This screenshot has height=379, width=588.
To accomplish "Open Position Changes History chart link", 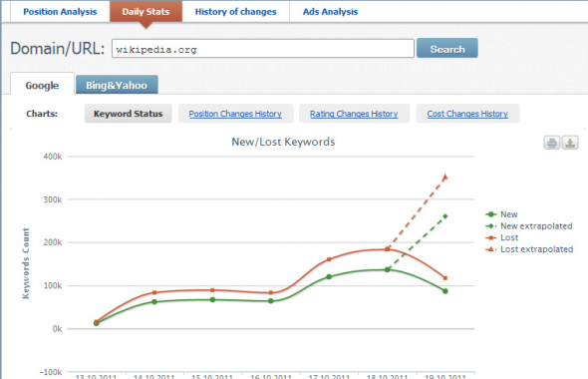I will 235,114.
